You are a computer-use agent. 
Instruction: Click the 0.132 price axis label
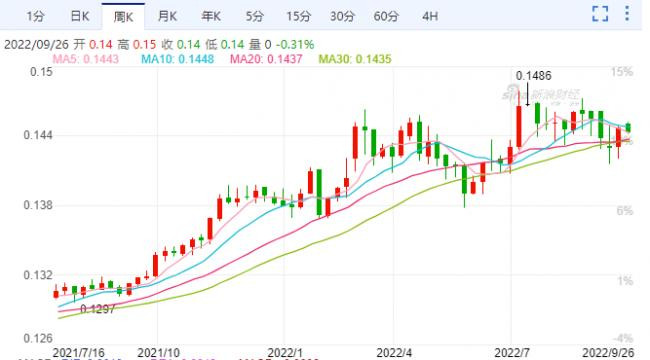[38, 275]
